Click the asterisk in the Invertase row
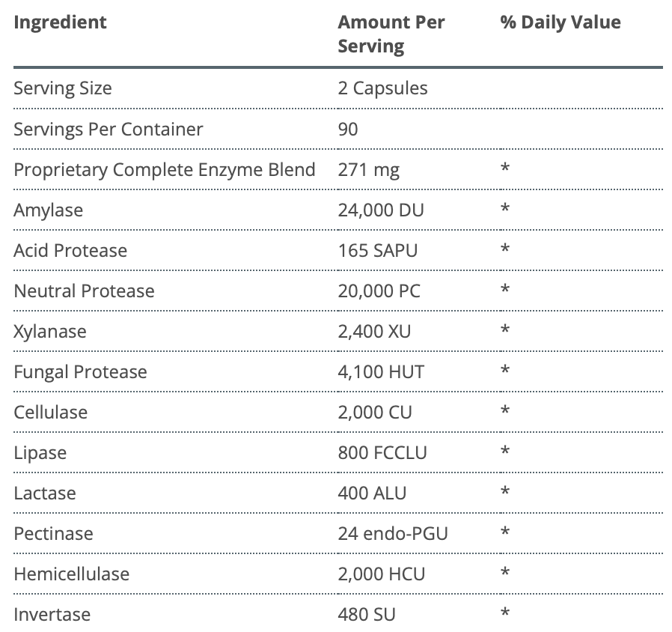The height and width of the screenshot is (632, 672). 505,613
